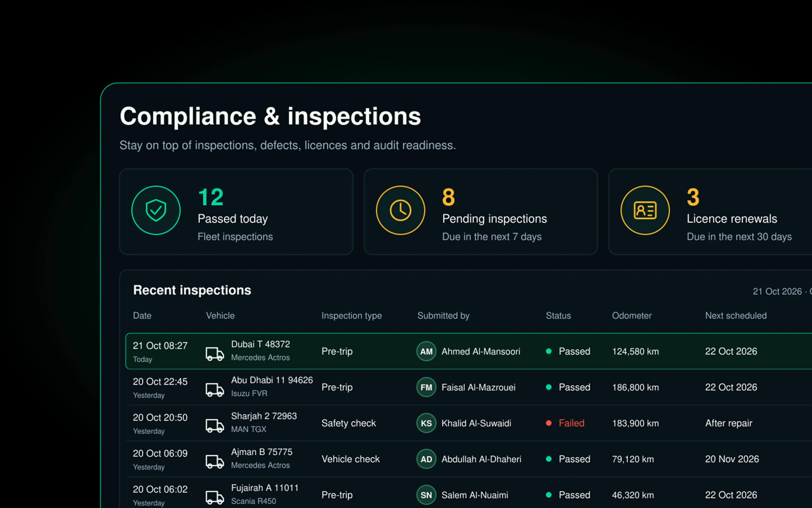Click the KS avatar of Khalid Al-Suwaidi

(x=426, y=423)
